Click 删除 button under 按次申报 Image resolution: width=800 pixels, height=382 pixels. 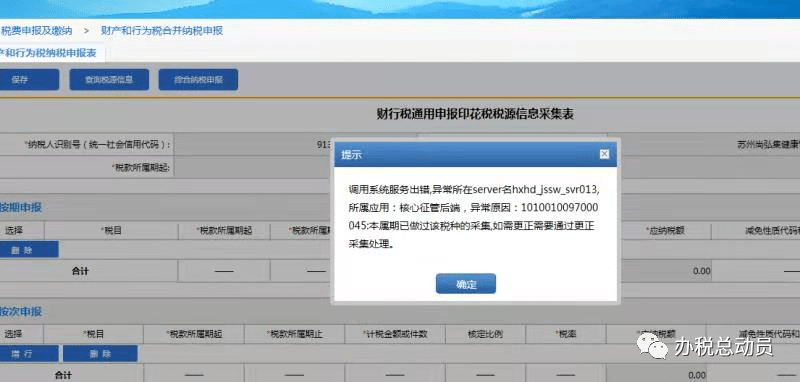pos(100,353)
